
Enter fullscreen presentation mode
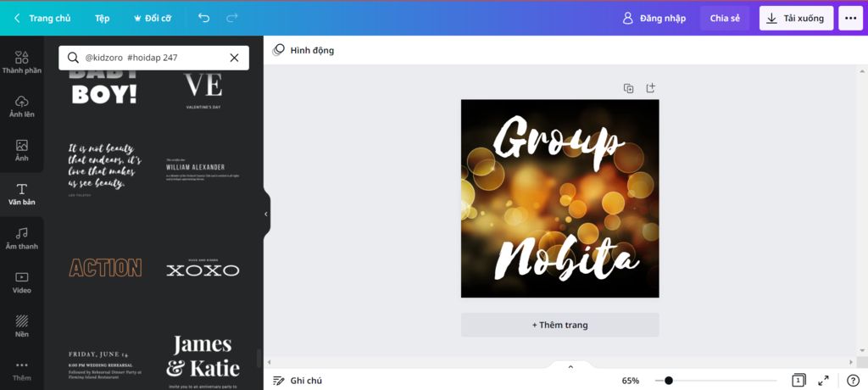tap(823, 381)
